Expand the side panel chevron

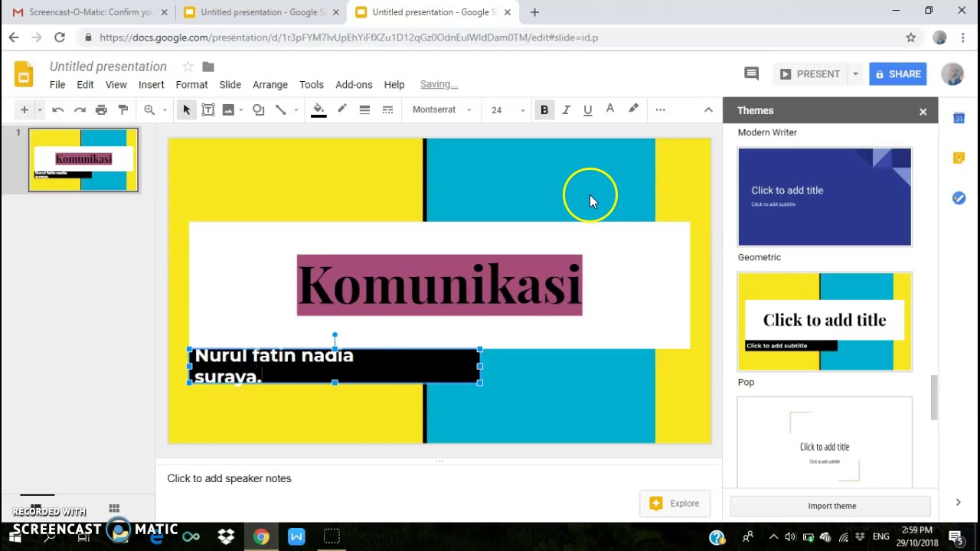958,502
